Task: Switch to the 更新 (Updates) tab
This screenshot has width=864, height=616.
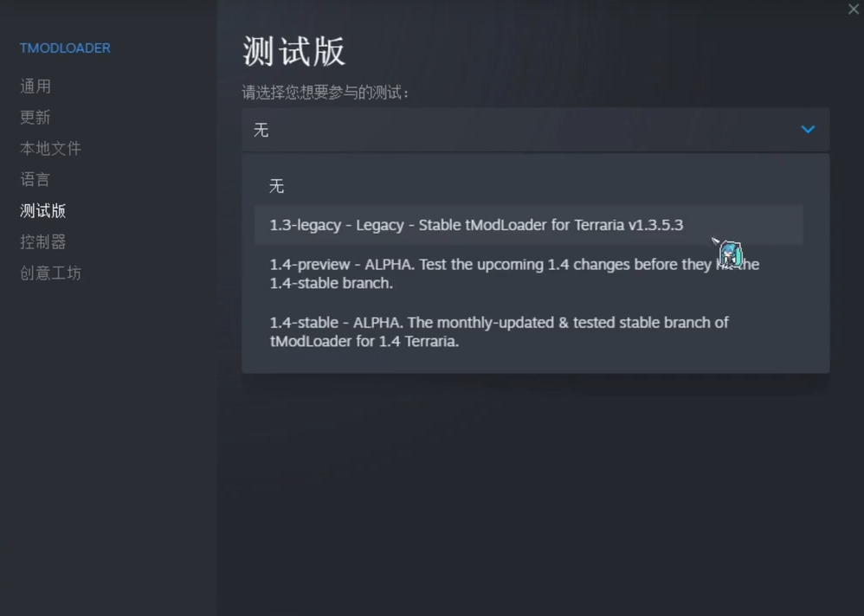Action: pyautogui.click(x=35, y=118)
